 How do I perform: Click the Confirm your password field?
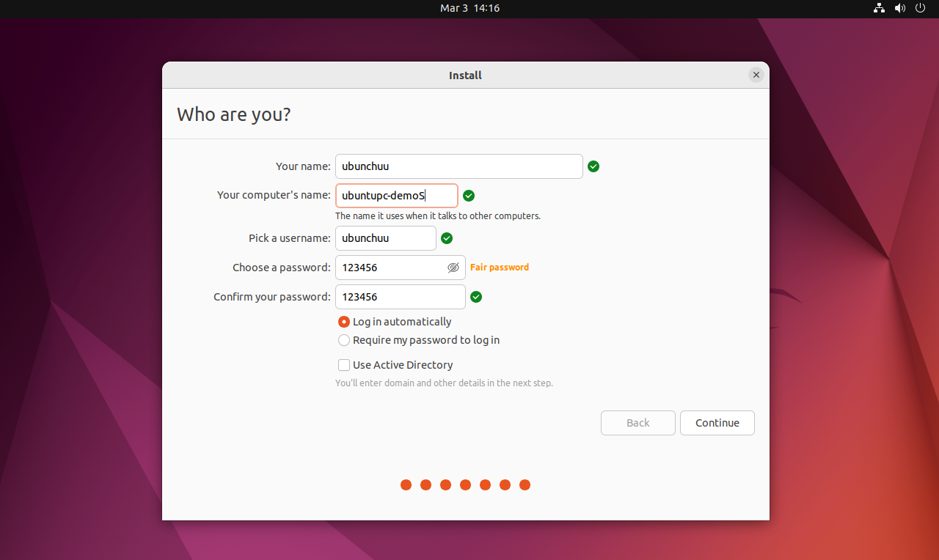point(400,297)
